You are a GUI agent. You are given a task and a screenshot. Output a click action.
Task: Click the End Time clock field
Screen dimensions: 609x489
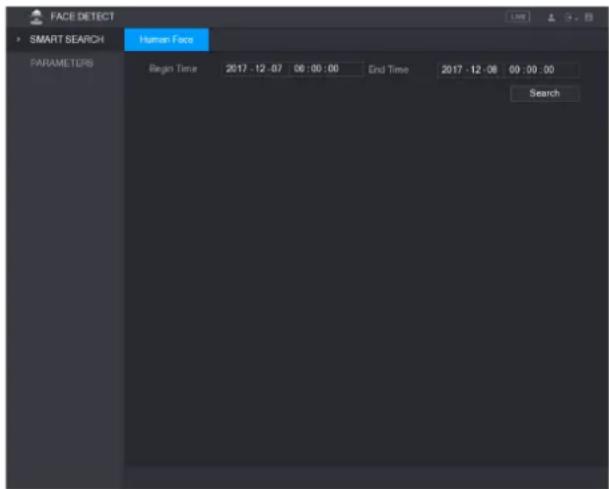[541, 70]
